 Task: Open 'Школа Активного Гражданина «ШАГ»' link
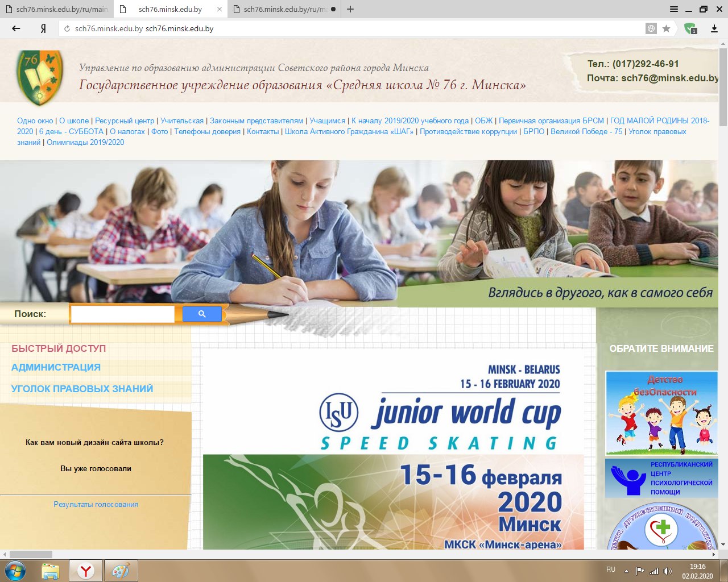[x=349, y=131]
